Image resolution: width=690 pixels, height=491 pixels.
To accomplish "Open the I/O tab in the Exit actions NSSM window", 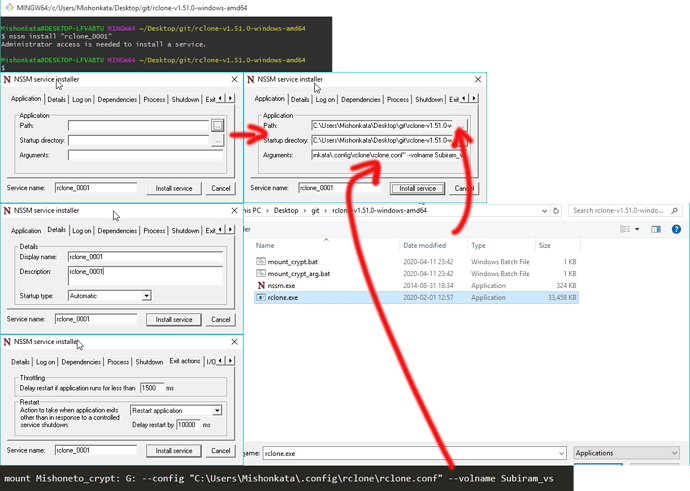I will pyautogui.click(x=211, y=362).
